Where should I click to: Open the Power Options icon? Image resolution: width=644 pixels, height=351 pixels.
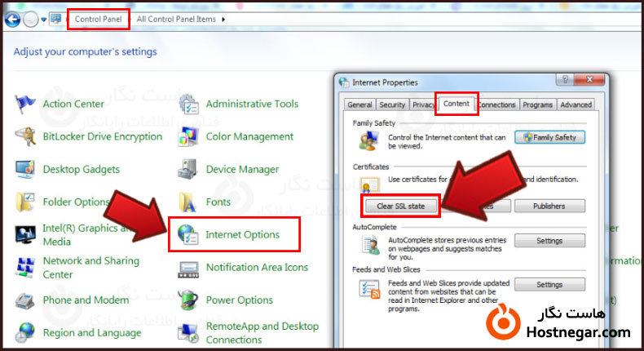click(189, 300)
